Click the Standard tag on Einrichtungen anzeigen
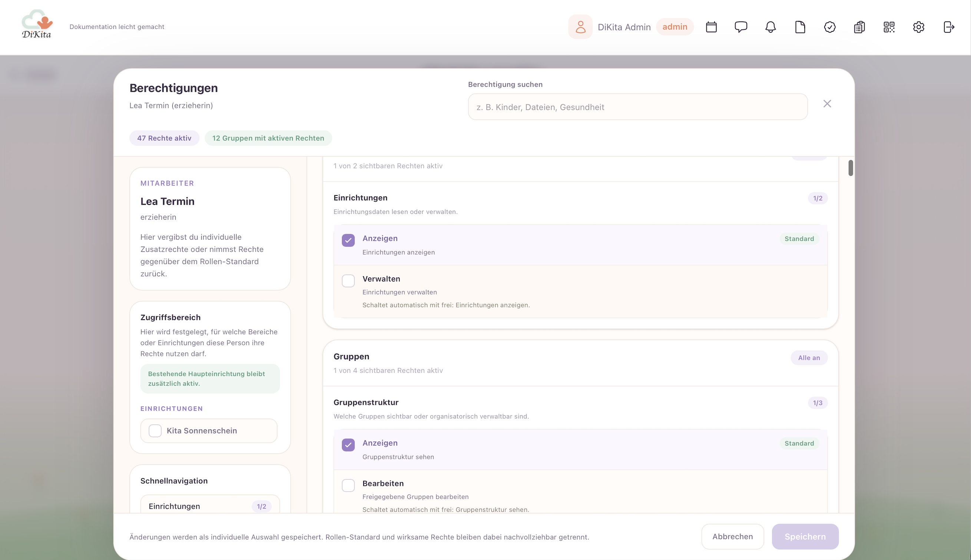This screenshot has width=971, height=560. pos(799,239)
